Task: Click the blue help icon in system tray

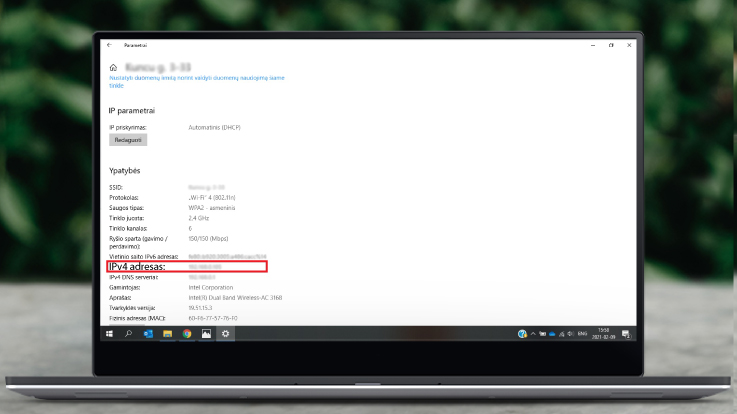Action: point(522,333)
